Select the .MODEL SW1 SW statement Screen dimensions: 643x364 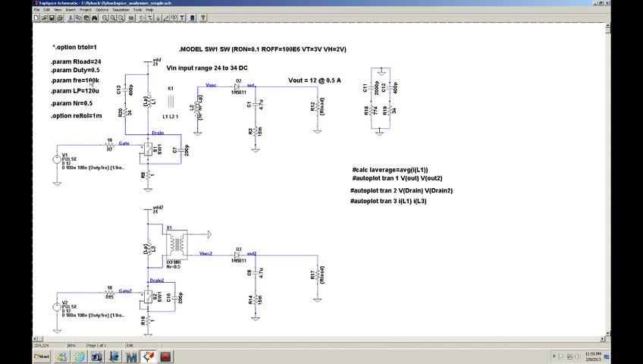coord(262,49)
